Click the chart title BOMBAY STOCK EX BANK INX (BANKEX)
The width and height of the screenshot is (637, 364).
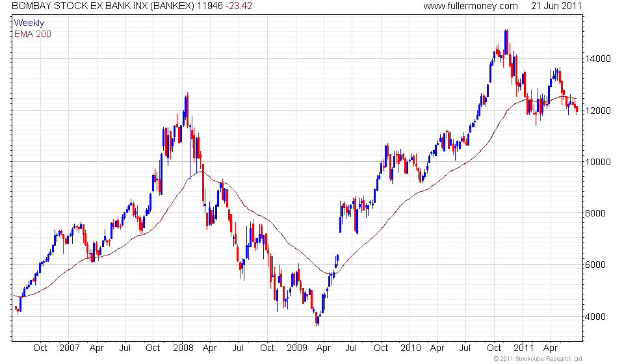(x=103, y=6)
